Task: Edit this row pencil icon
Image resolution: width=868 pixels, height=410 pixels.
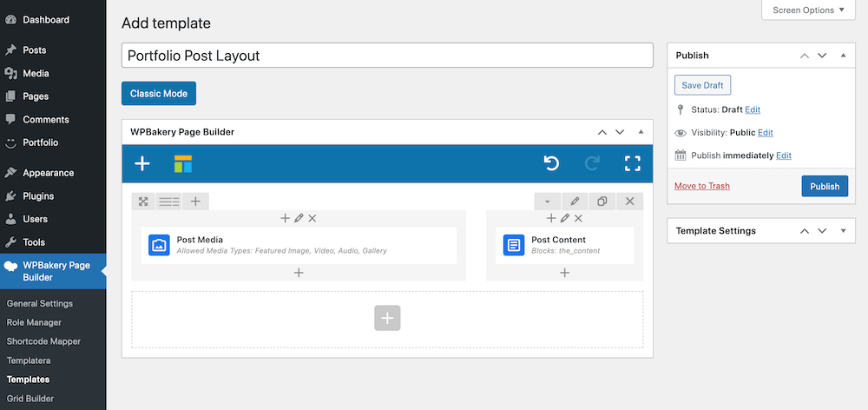Action: (575, 202)
